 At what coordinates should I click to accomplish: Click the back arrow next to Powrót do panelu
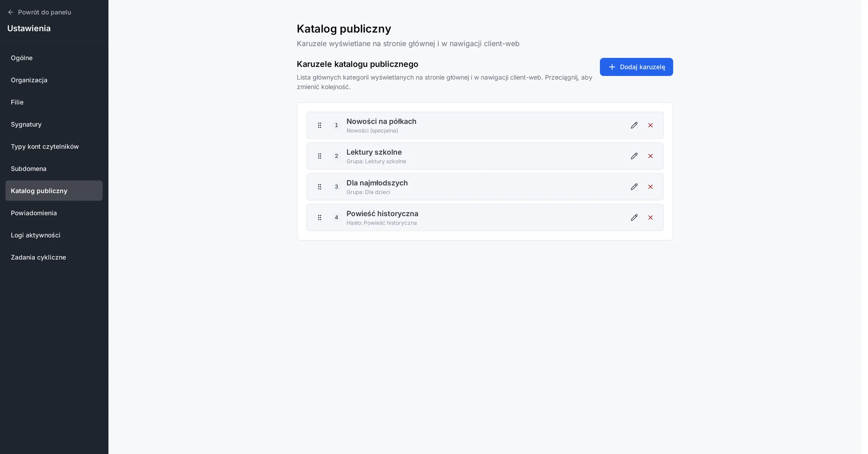[x=11, y=12]
